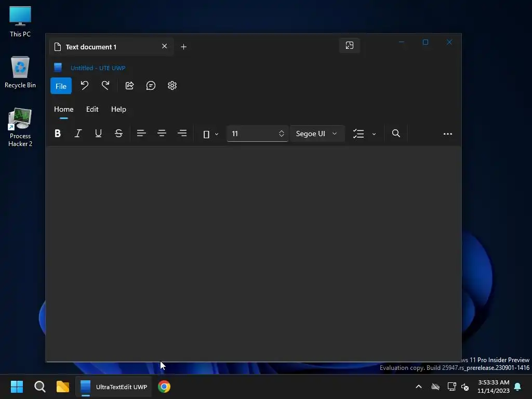Open network status tray icon
The image size is (532, 399).
[451, 387]
